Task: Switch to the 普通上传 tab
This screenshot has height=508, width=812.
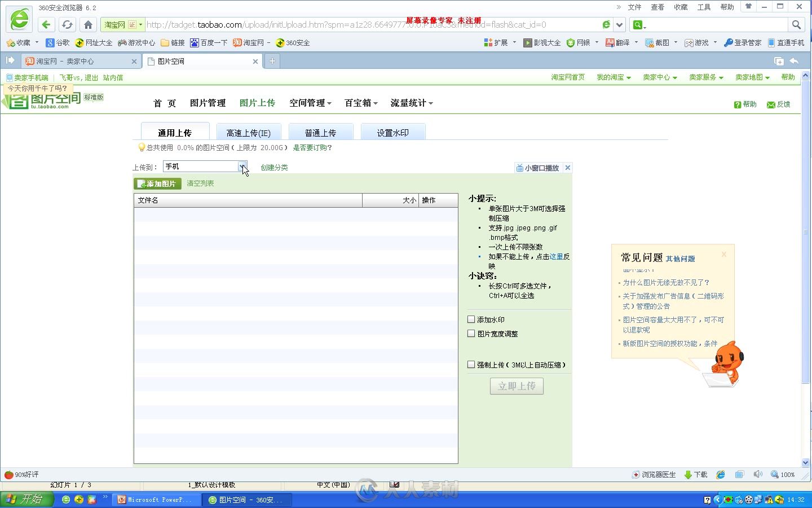Action: (320, 132)
